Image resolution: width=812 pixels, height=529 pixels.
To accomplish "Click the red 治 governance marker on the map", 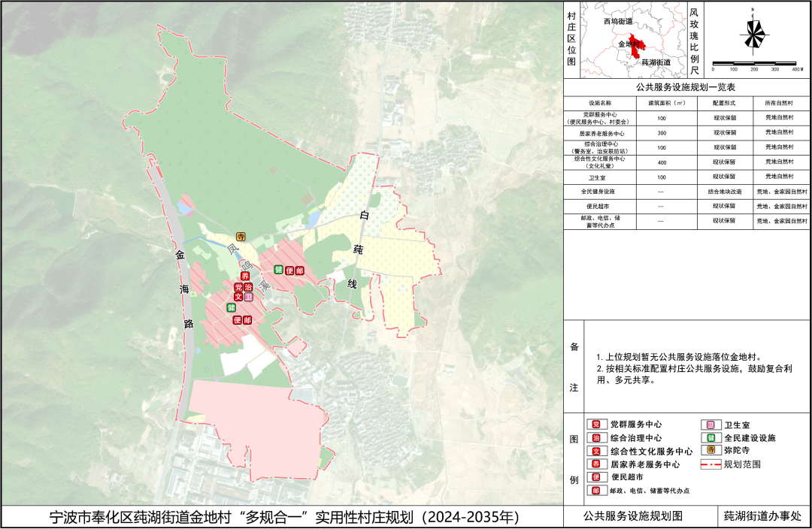I will [249, 288].
